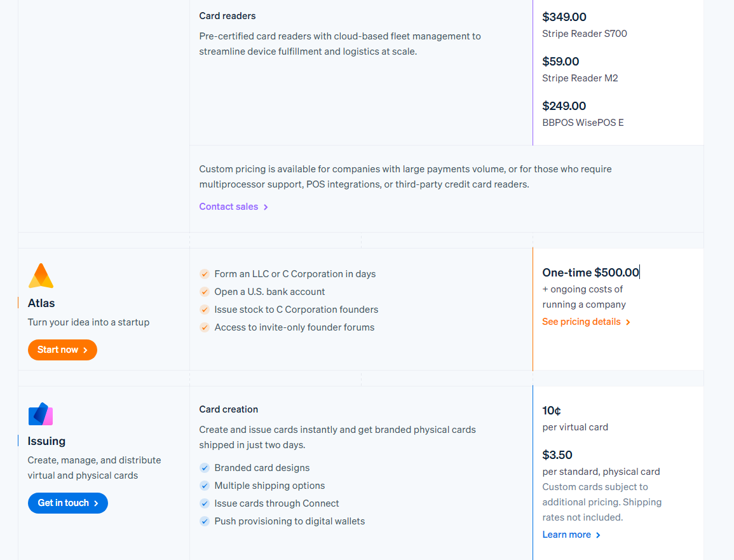
Task: Click the checkmark beside 'Branded card designs'
Action: 205,467
